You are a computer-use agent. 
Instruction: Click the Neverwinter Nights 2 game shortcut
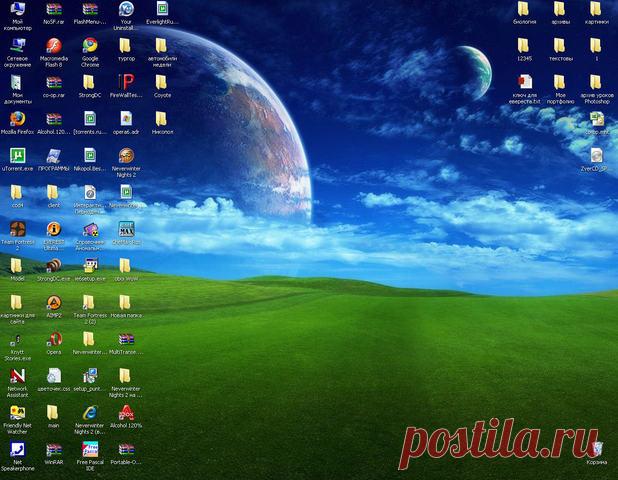point(126,155)
